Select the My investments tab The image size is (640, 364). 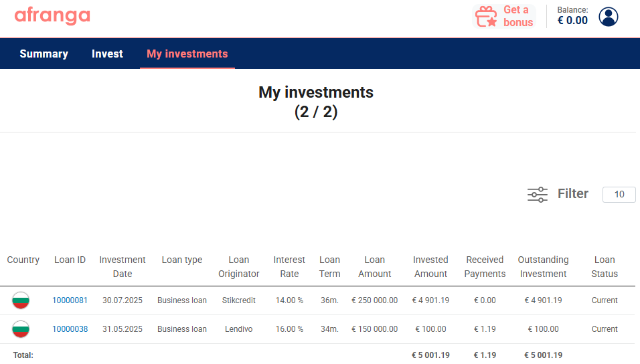click(x=187, y=54)
